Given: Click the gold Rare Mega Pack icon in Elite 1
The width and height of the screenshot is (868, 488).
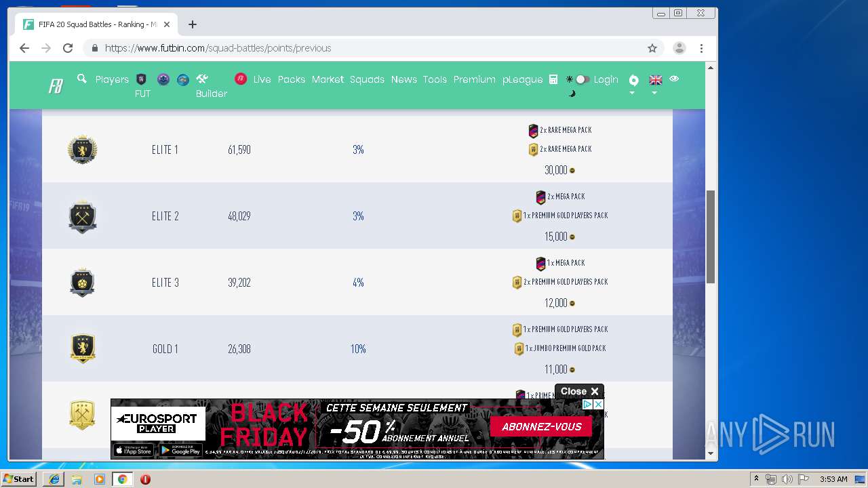Looking at the screenshot, I should pyautogui.click(x=533, y=150).
